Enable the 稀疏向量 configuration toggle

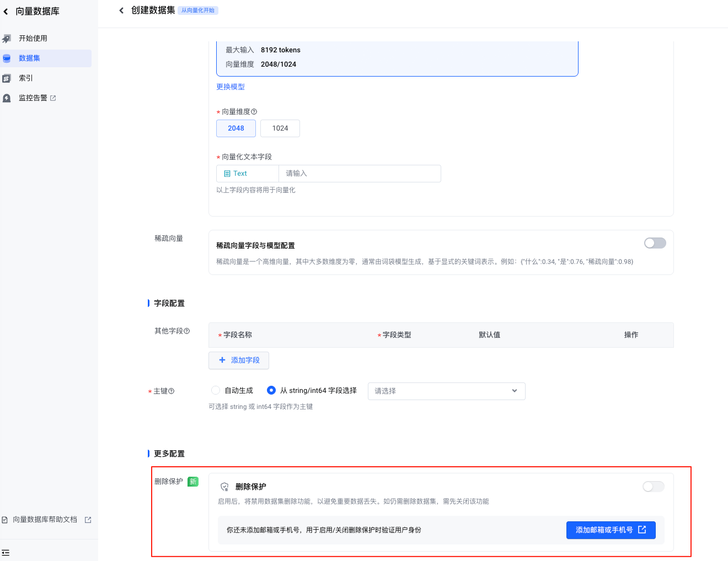tap(655, 243)
